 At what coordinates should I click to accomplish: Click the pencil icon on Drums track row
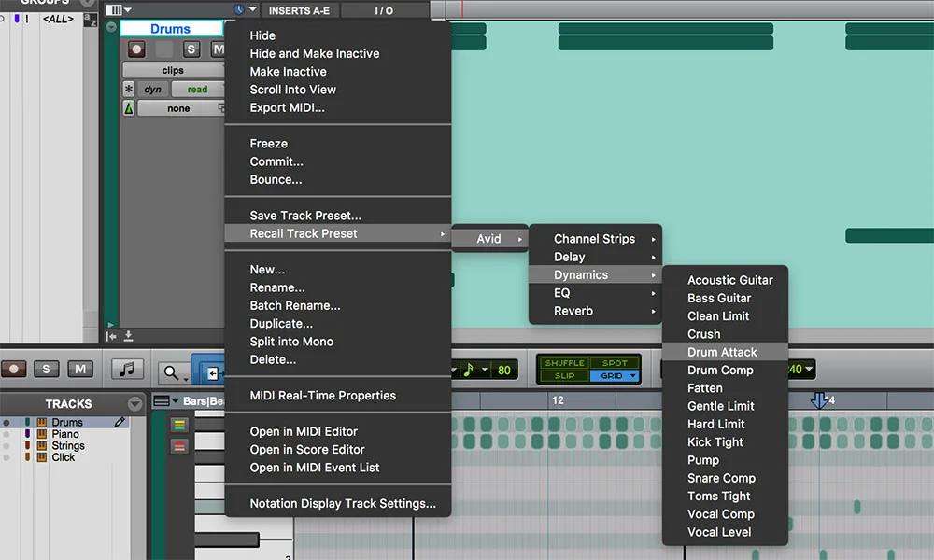(x=120, y=422)
